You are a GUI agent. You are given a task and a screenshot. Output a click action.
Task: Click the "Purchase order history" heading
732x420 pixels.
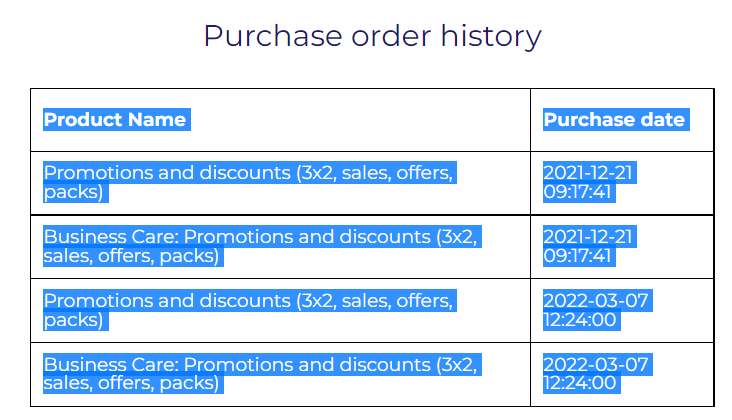click(372, 36)
